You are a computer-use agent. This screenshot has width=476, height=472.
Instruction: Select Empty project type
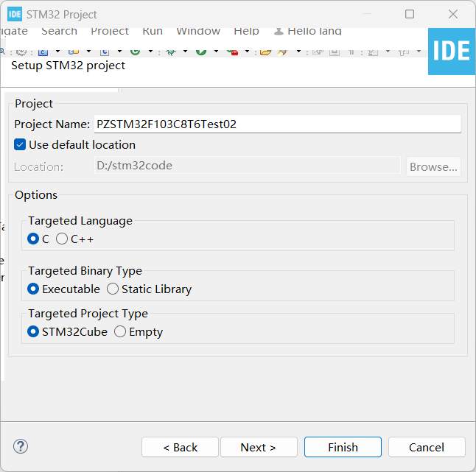pos(120,332)
